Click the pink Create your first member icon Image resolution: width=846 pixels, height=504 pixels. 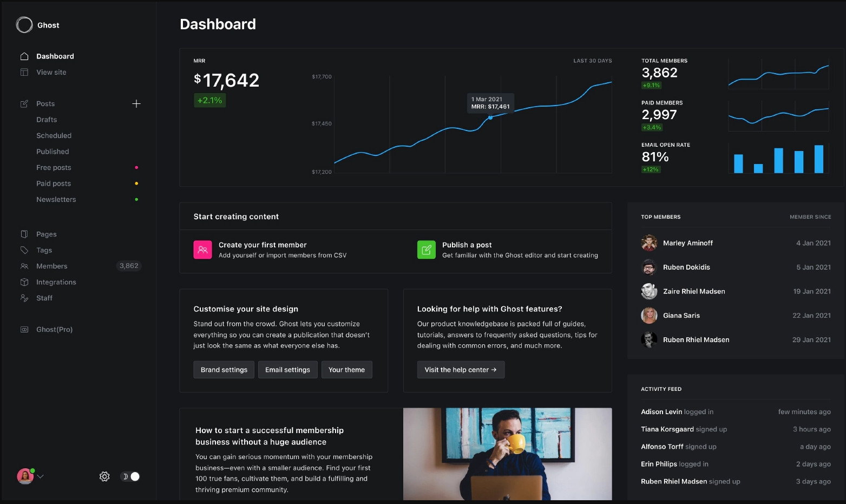coord(202,250)
